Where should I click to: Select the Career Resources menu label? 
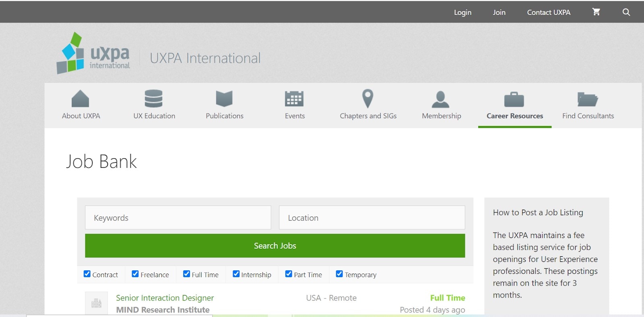click(515, 116)
